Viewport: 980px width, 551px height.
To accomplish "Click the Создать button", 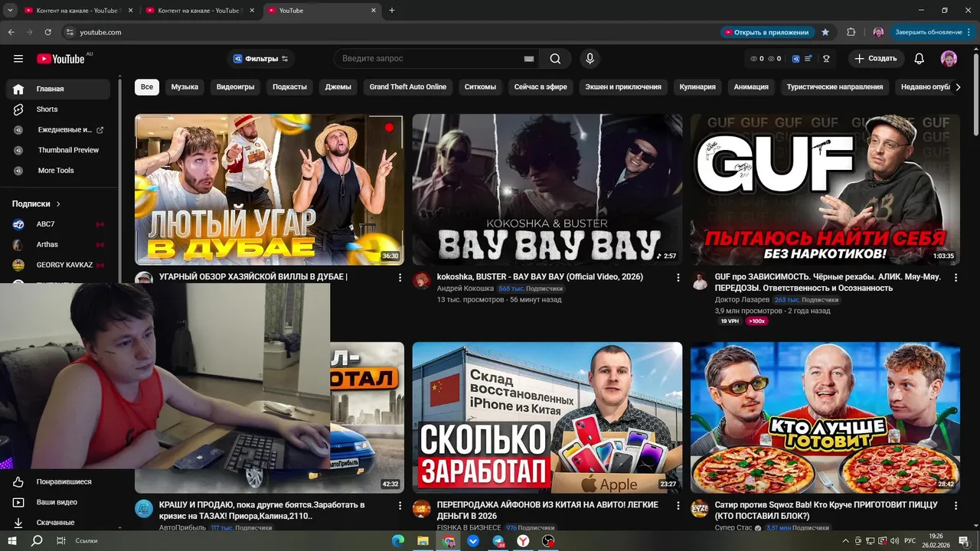I will coord(876,59).
